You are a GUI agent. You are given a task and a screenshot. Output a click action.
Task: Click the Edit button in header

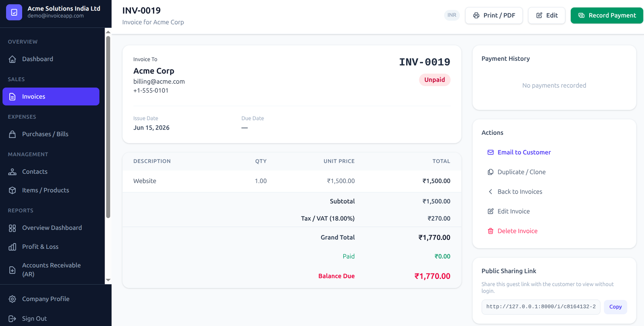pyautogui.click(x=547, y=15)
